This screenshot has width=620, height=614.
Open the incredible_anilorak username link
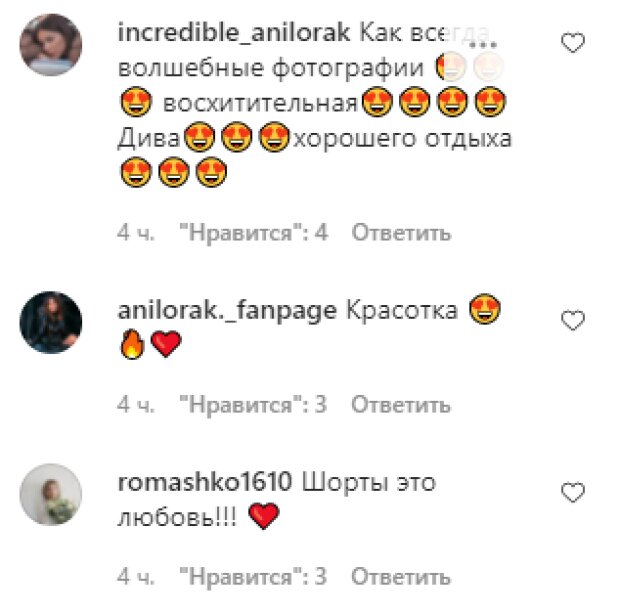pos(234,32)
